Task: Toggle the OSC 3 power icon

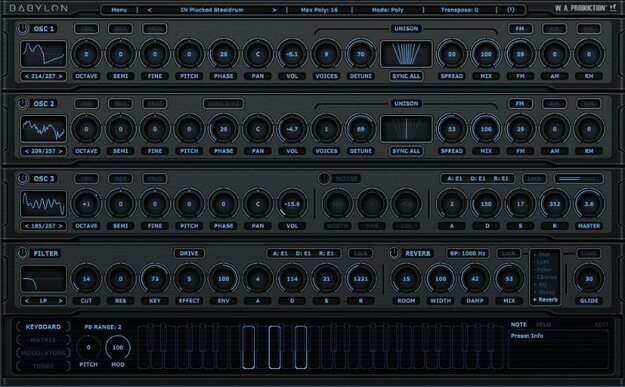Action: (22, 179)
